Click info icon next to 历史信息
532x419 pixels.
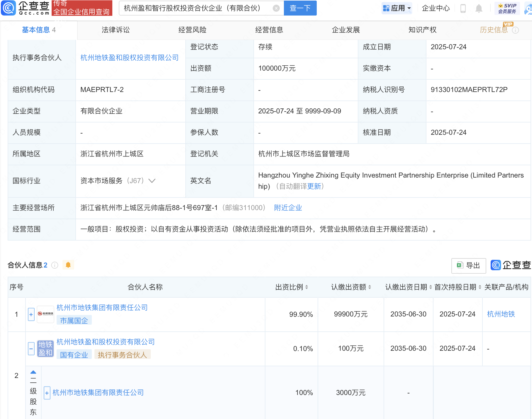[x=515, y=30]
